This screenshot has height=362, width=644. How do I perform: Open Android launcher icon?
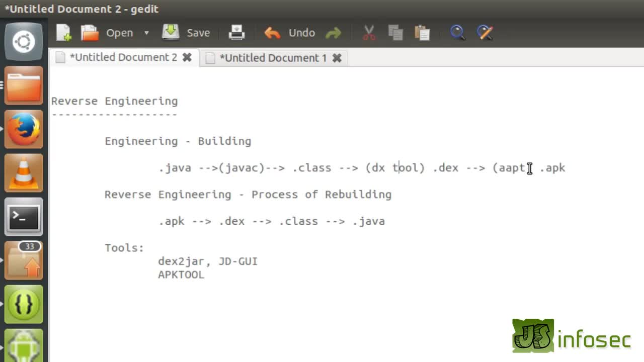[24, 345]
